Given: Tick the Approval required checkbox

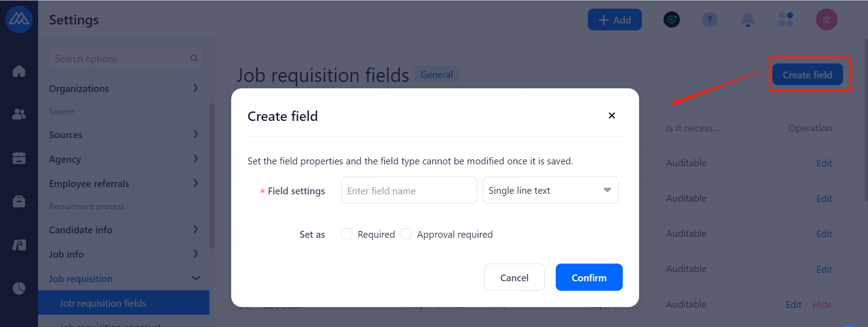Looking at the screenshot, I should (x=406, y=234).
